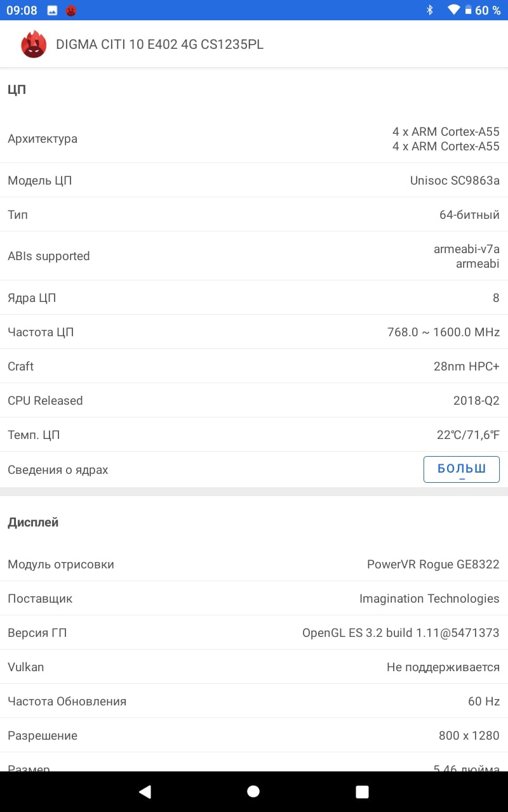Tap the DIGMA CITI 10 device title
This screenshot has height=812, width=508.
coord(159,44)
